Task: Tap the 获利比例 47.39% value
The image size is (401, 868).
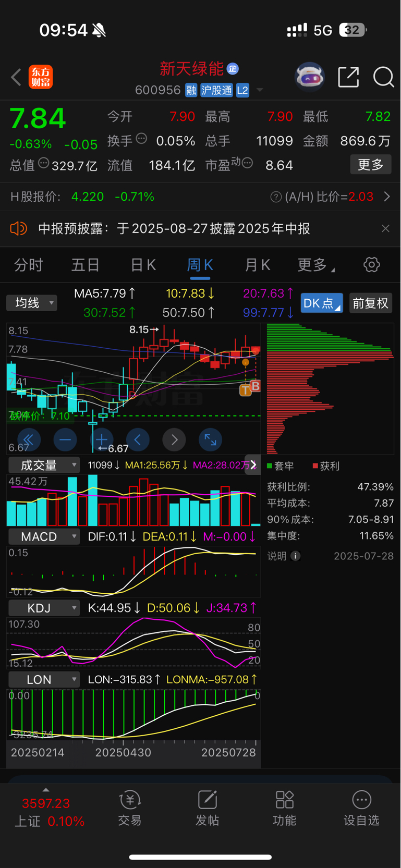Action: (375, 487)
